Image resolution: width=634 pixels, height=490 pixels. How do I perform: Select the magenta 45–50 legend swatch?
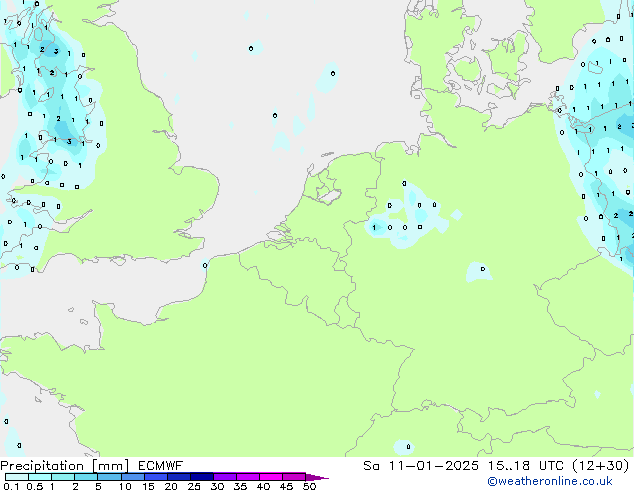tap(293, 477)
